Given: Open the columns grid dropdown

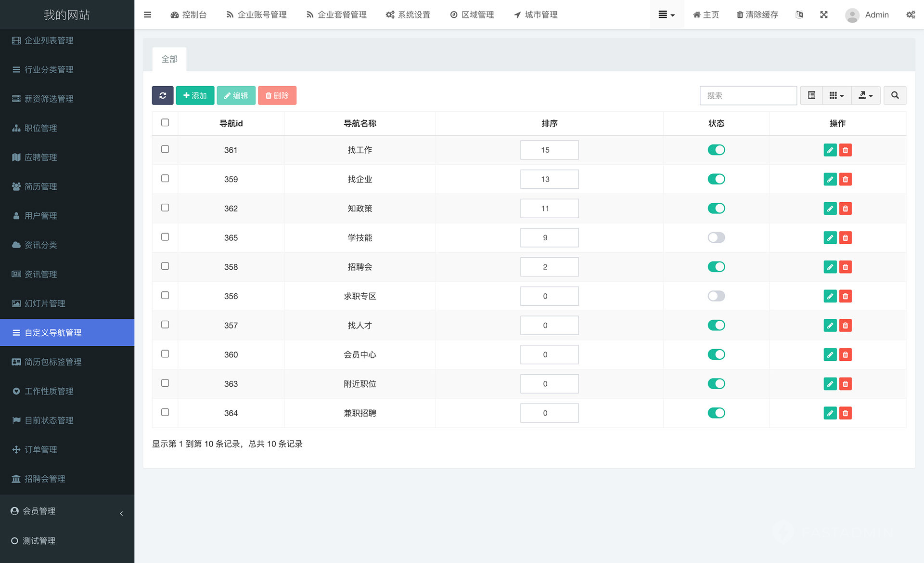Looking at the screenshot, I should click(836, 95).
